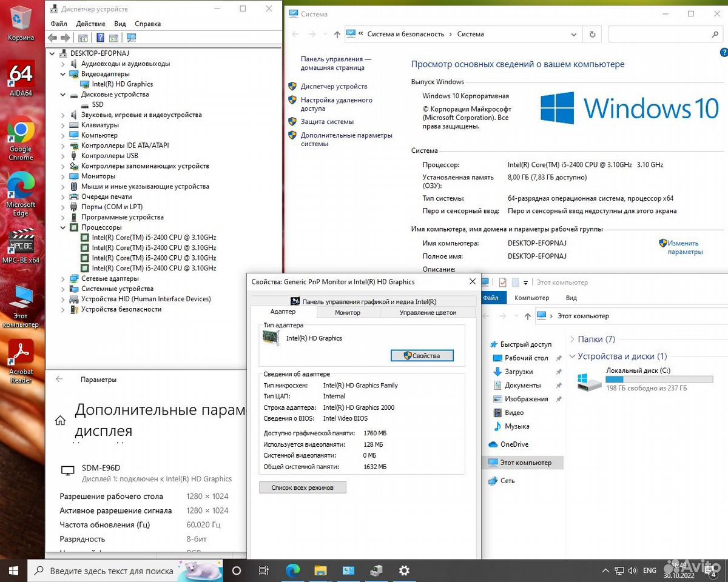The width and height of the screenshot is (728, 582).
Task: Select Загрузки in Explorer navigation pane
Action: coord(519,372)
